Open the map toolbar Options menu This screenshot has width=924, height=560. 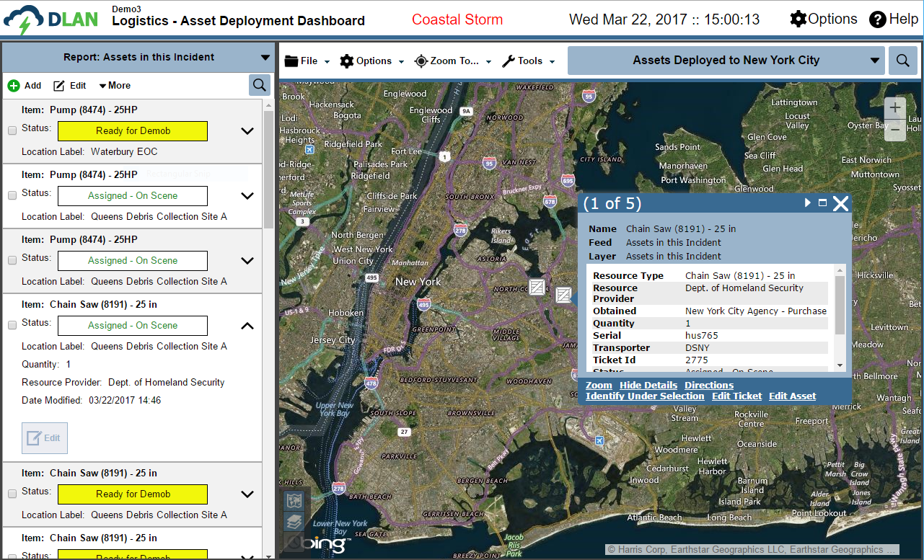coord(372,61)
